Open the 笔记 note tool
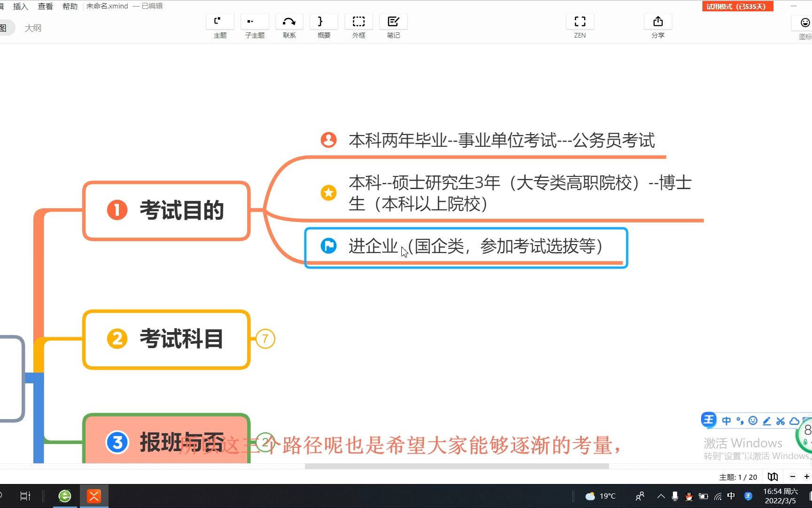812x508 pixels. click(393, 27)
